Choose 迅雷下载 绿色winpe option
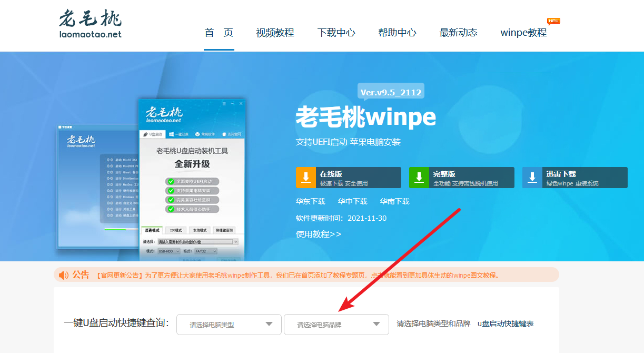This screenshot has width=644, height=353. 575,178
